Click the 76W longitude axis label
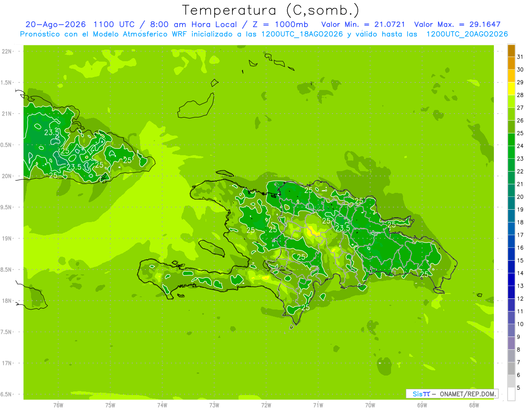This screenshot has height=411, width=532. pos(58,405)
